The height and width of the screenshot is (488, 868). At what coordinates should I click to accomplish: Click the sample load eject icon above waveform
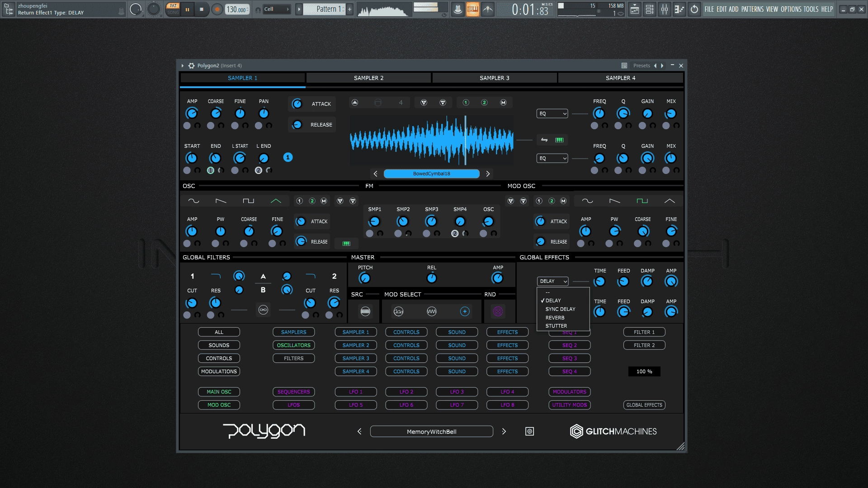(x=355, y=103)
